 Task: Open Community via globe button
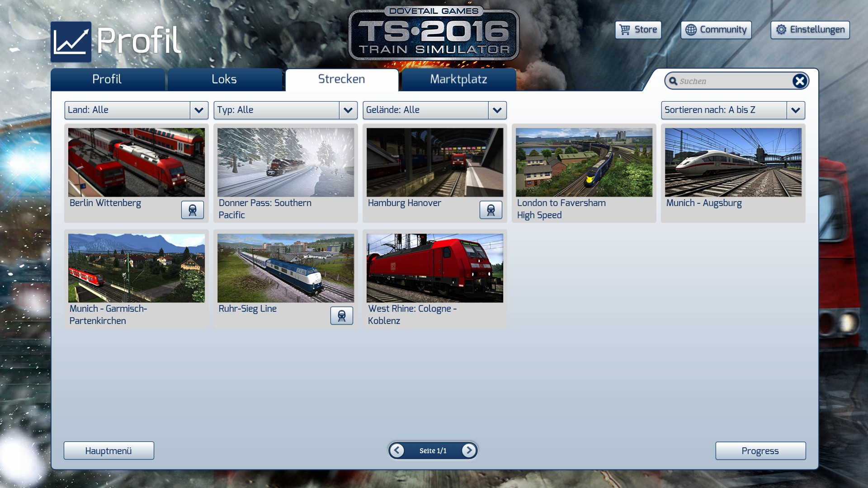pos(716,30)
